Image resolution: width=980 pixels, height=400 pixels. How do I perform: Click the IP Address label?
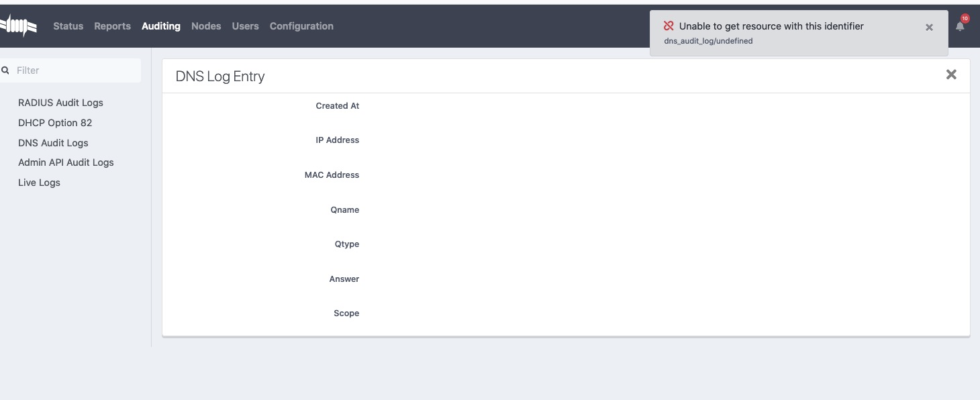(338, 140)
